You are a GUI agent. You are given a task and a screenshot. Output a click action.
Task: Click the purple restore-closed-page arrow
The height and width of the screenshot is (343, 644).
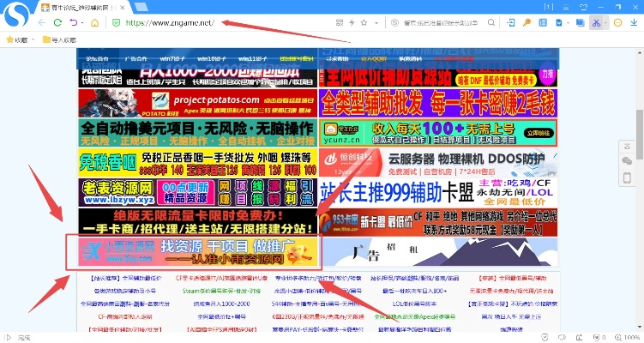click(74, 22)
